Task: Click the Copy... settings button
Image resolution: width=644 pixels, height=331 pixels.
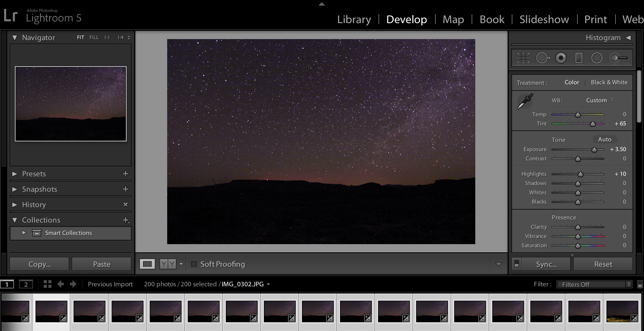Action: 39,264
